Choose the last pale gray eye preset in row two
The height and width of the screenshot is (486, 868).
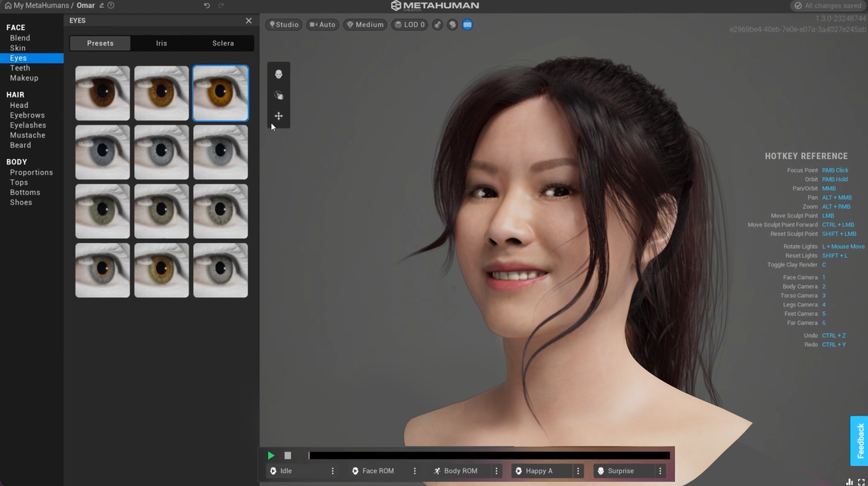221,152
